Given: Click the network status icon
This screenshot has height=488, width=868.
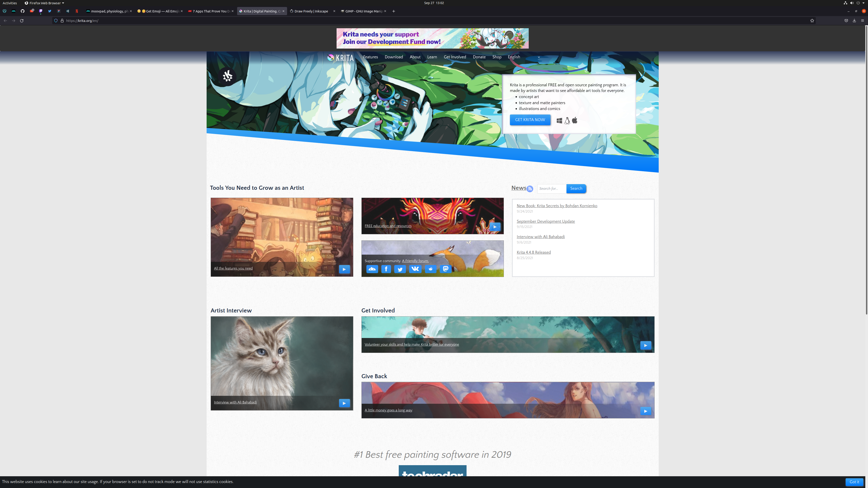Looking at the screenshot, I should coord(845,3).
